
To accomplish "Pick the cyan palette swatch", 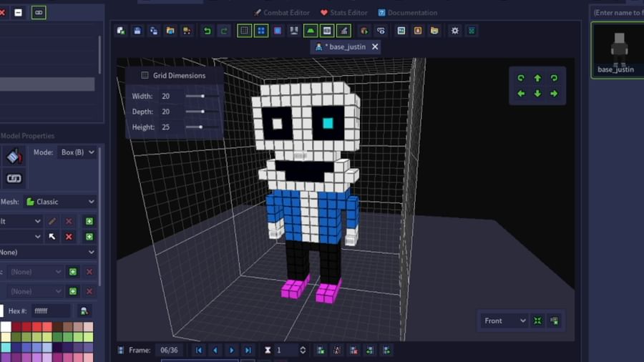I will [6, 347].
